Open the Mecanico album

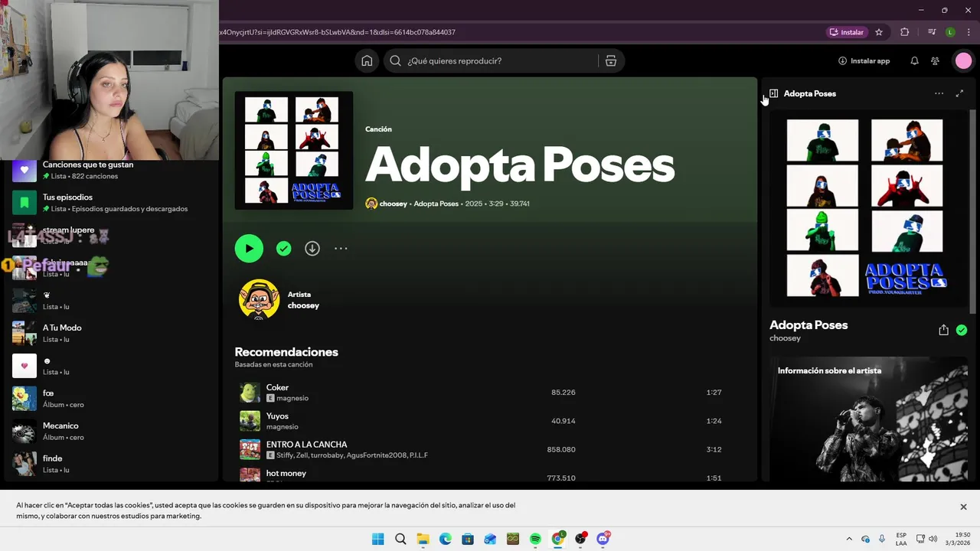111,431
